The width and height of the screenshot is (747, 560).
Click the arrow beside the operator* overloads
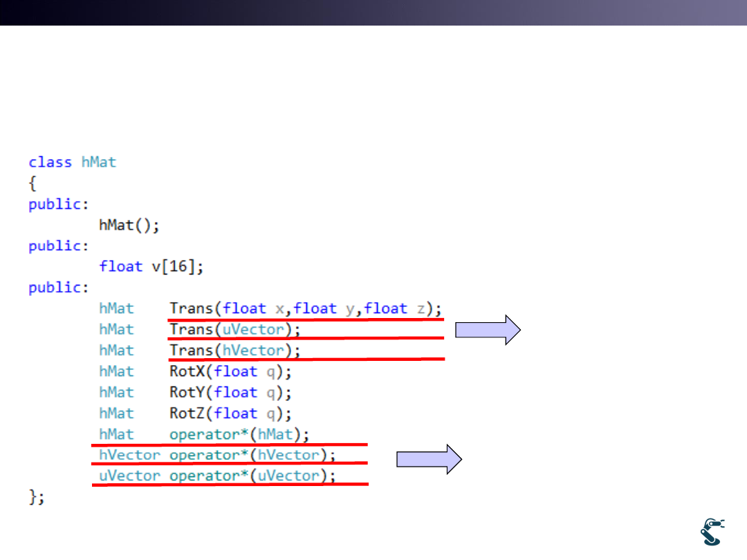click(429, 460)
